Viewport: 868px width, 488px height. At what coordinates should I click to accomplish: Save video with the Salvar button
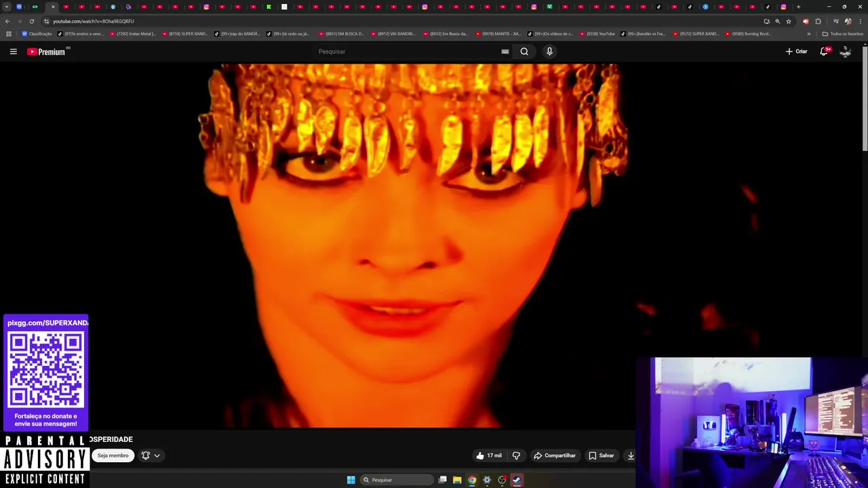point(601,455)
